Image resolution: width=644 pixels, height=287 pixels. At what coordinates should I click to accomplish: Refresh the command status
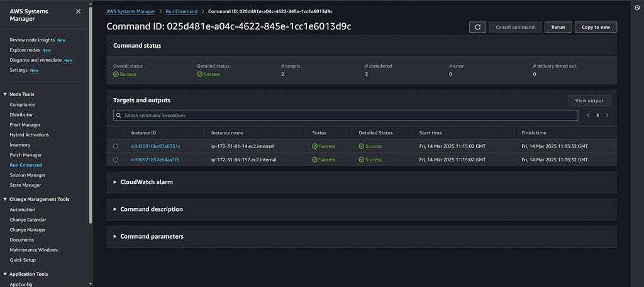(478, 27)
